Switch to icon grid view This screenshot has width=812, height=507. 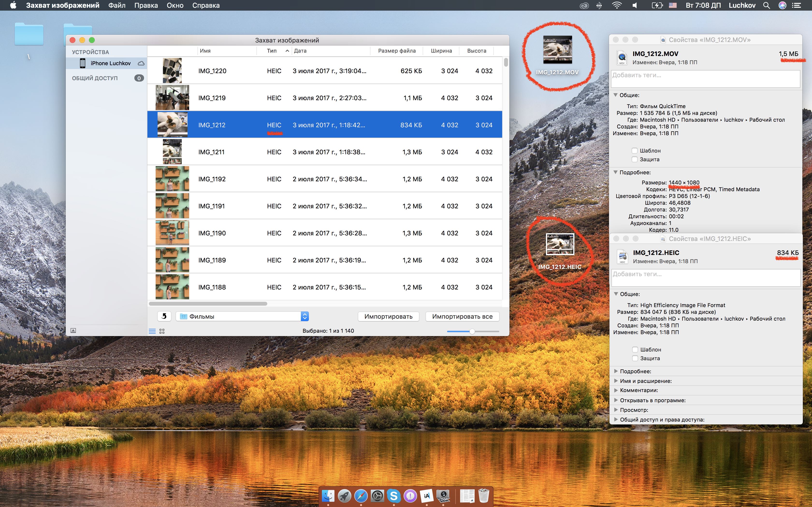click(x=162, y=331)
